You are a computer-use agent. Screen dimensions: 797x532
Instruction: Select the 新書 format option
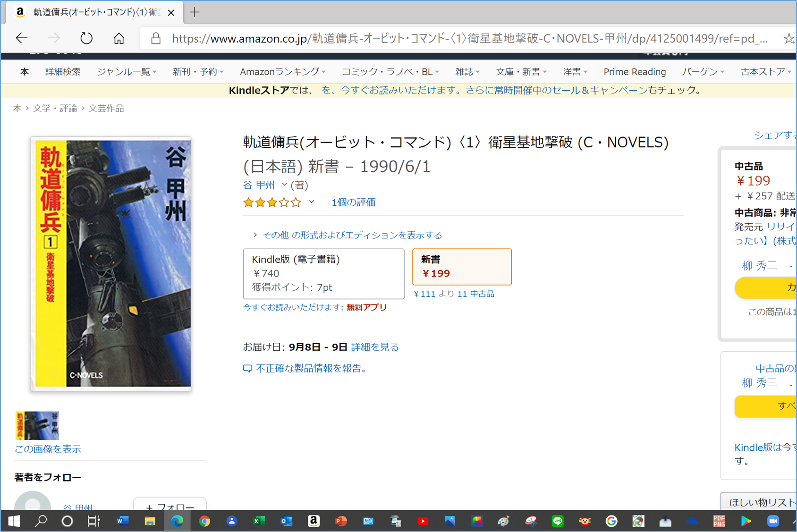pyautogui.click(x=462, y=267)
